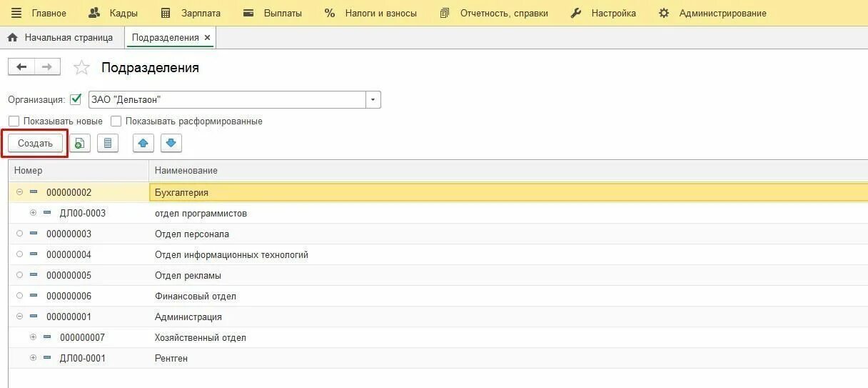Image resolution: width=868 pixels, height=388 pixels.
Task: Click the forward navigation arrow
Action: 47,67
